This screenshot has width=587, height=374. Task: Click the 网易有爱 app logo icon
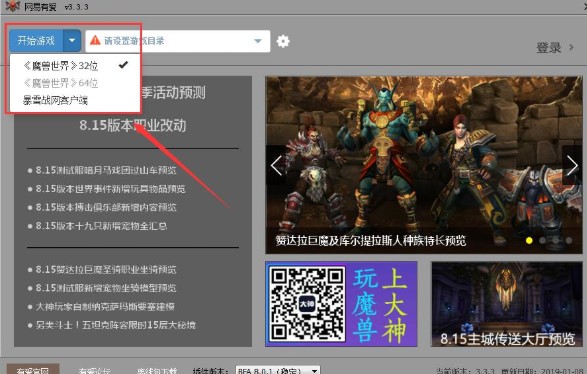[12, 6]
